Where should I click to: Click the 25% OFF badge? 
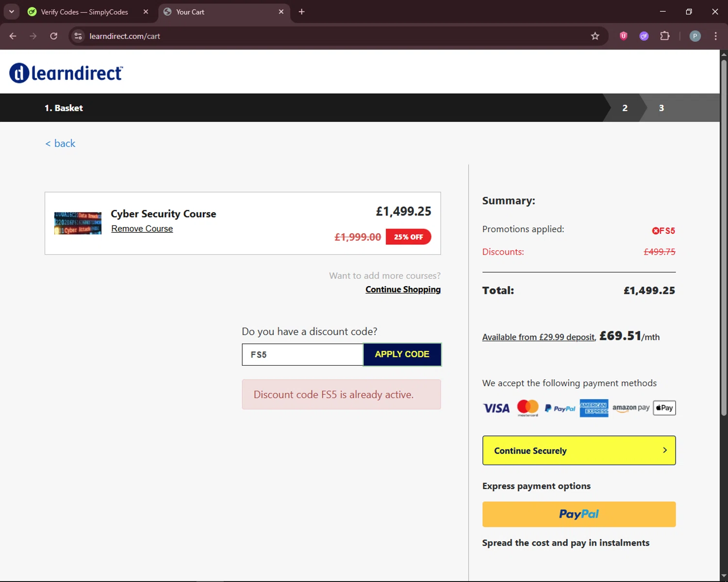[409, 237]
